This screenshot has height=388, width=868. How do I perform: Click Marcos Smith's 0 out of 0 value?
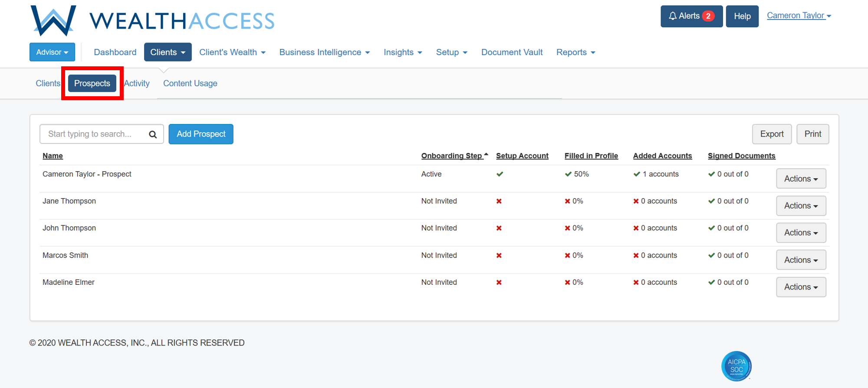tap(733, 255)
